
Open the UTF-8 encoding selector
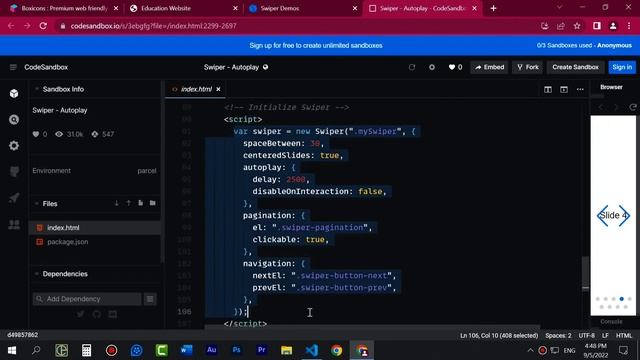(x=587, y=336)
